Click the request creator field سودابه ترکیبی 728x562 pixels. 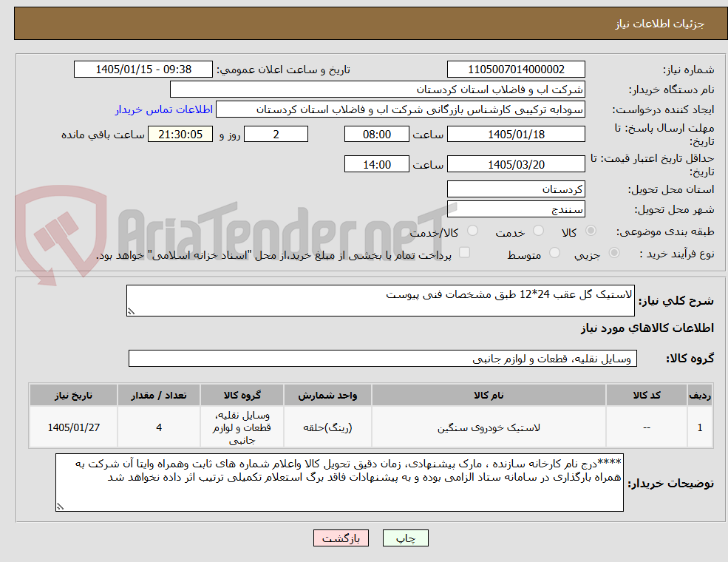pos(400,109)
